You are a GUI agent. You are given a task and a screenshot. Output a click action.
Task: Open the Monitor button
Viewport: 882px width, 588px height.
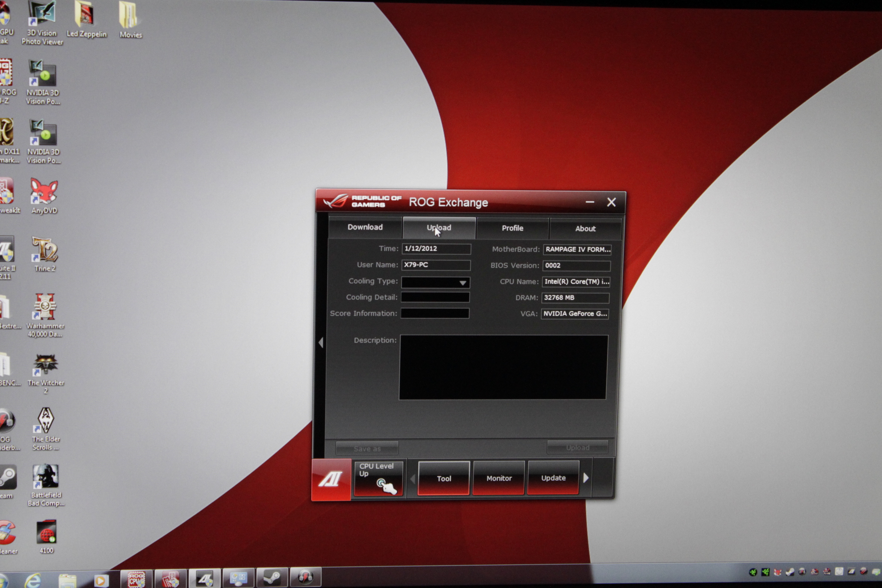499,478
